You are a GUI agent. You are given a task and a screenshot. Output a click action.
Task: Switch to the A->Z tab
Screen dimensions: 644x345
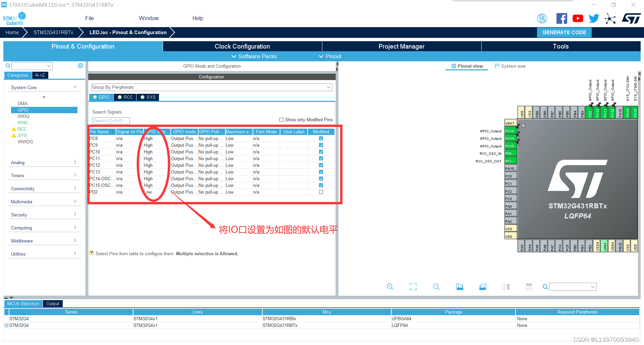pyautogui.click(x=40, y=75)
